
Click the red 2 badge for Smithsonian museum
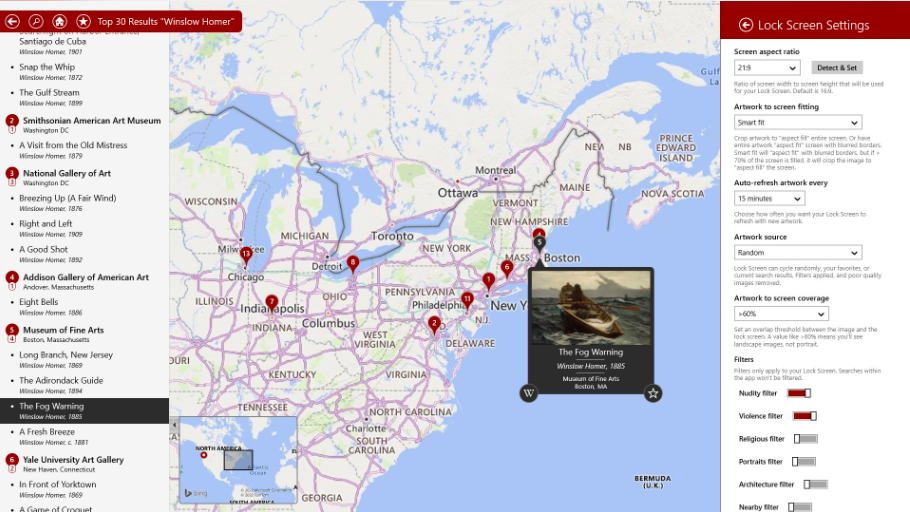(x=12, y=121)
